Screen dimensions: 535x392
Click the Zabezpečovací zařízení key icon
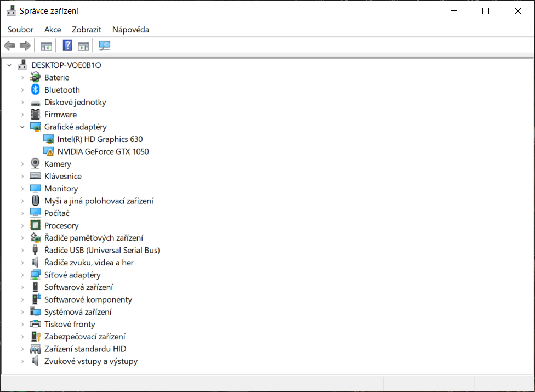(36, 337)
